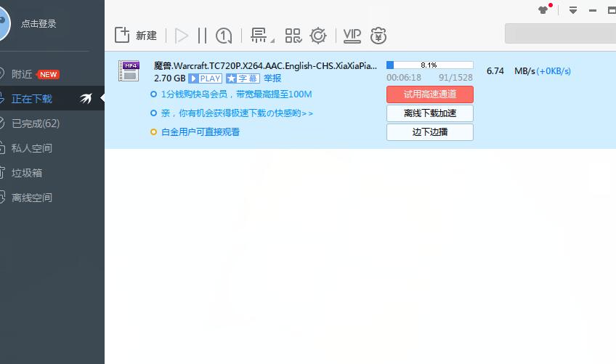
Task: Open the QR code apps grid icon
Action: (293, 36)
